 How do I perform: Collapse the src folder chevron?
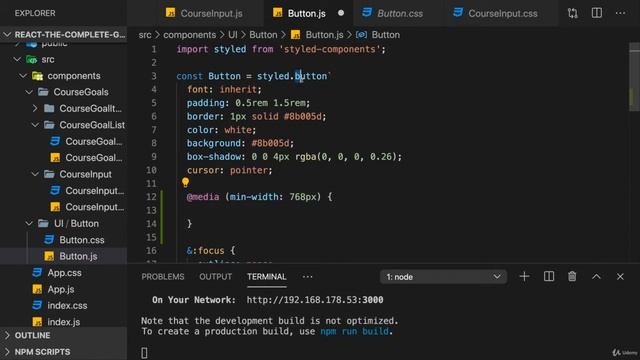(x=17, y=60)
